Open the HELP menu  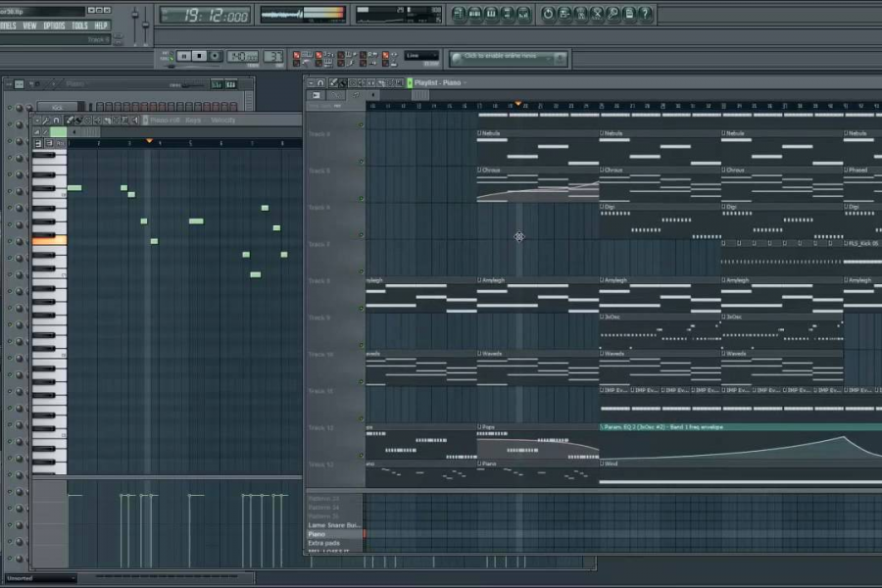pos(101,25)
